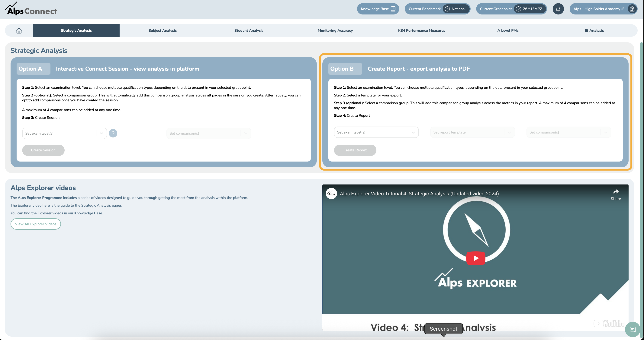Click View All Explorer Videos
Viewport: 644px width, 340px height.
36,224
